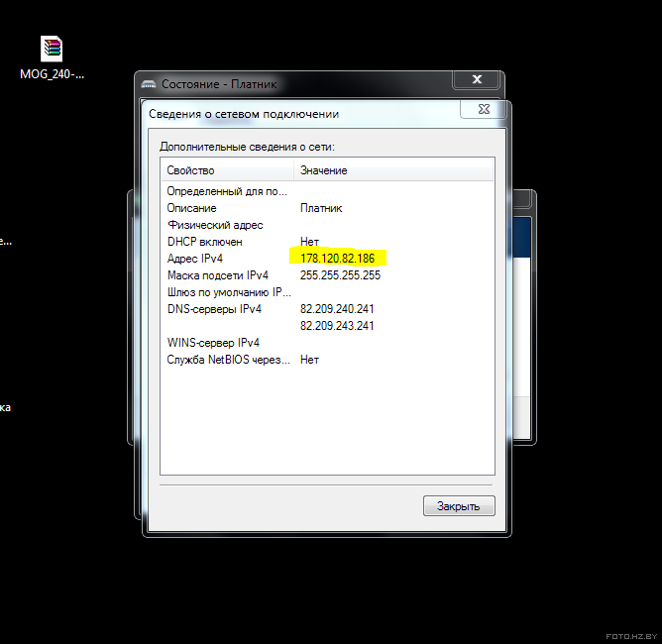The width and height of the screenshot is (662, 644).
Task: Select the Служба NetBIOS через... label
Action: (x=228, y=360)
